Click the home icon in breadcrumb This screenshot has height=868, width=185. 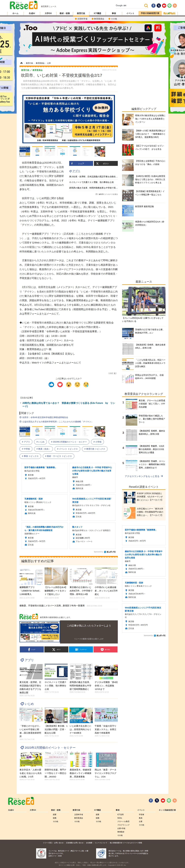[22, 63]
